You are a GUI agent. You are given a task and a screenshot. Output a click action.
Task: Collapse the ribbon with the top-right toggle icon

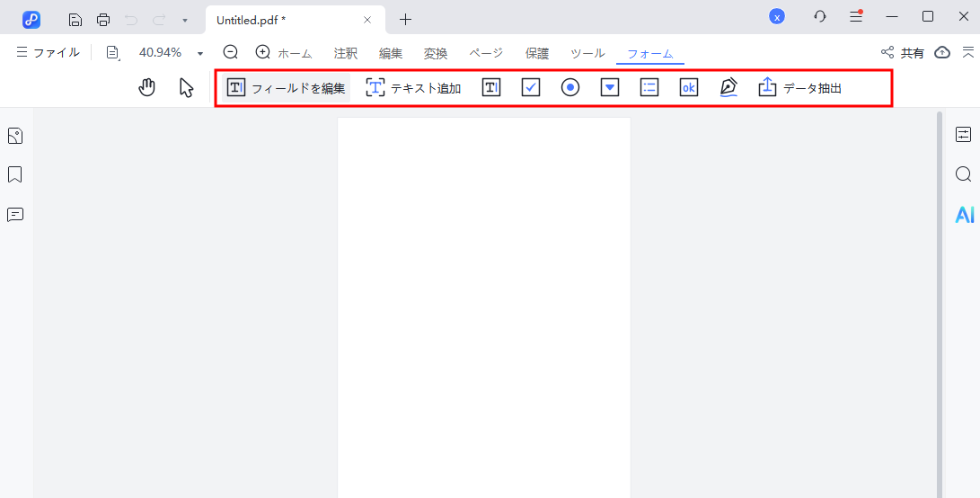pos(968,52)
